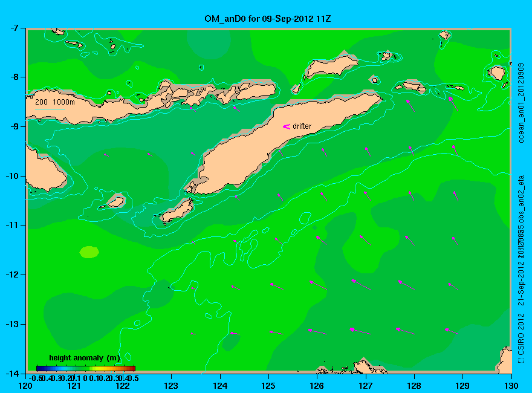Click latitude label '-14' on axis
This screenshot has width=532, height=393.
(12, 374)
